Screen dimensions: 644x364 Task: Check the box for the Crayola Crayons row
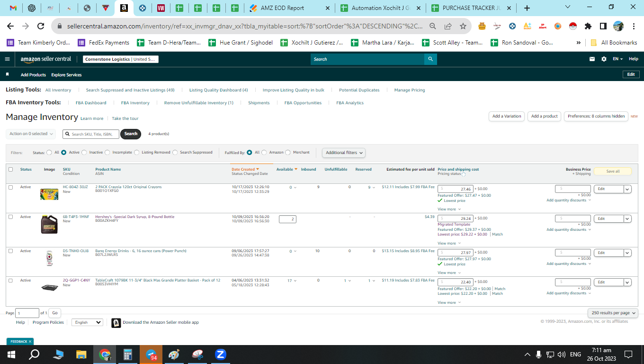tap(10, 187)
